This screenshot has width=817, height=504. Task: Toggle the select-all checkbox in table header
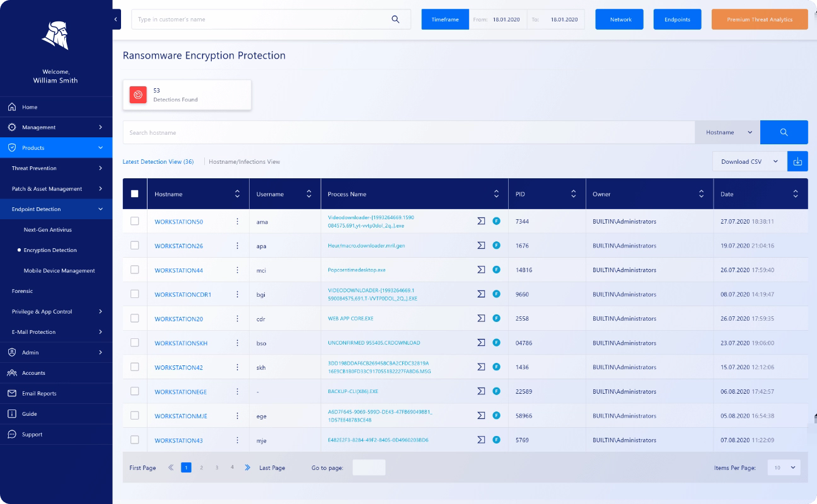(134, 193)
